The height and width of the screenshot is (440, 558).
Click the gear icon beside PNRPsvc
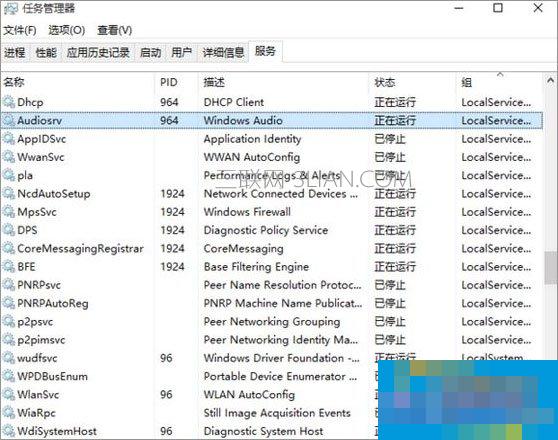tap(9, 285)
